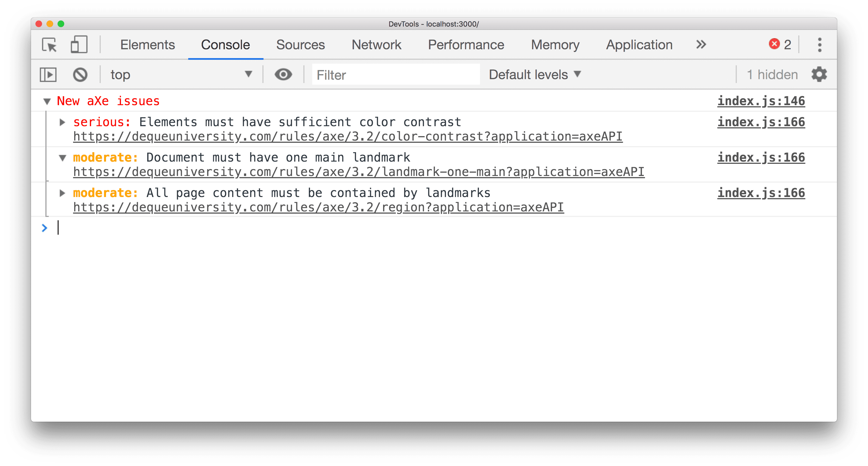Image resolution: width=868 pixels, height=466 pixels.
Task: Toggle the console output visibility eye
Action: [284, 75]
